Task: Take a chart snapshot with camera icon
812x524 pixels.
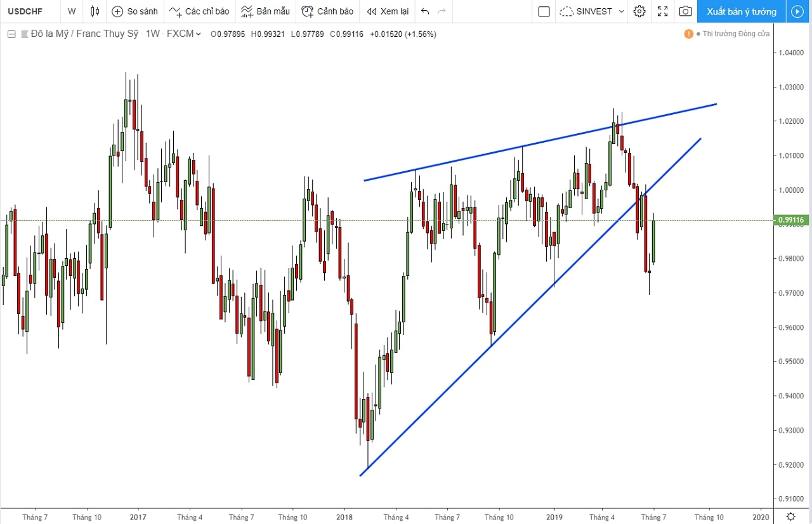Action: pos(685,11)
